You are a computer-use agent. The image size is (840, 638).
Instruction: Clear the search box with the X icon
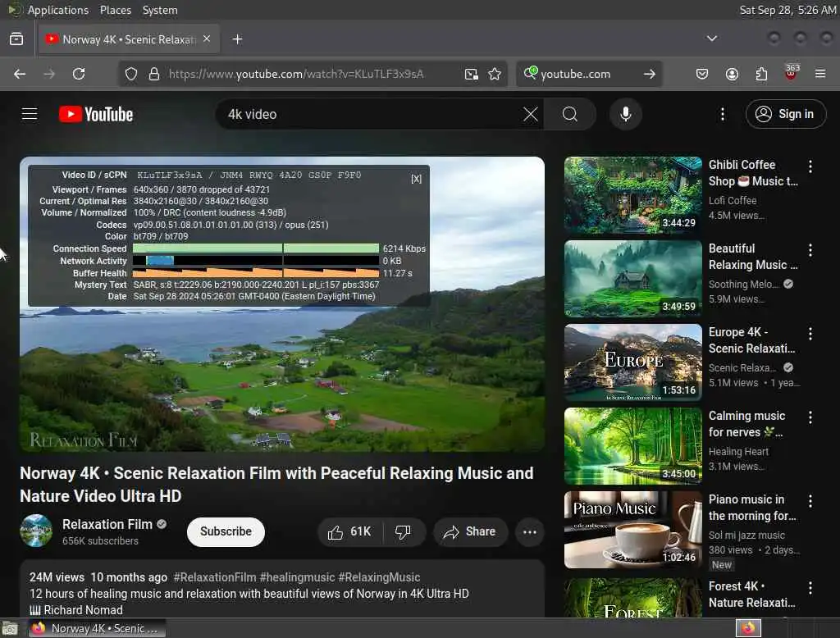pos(531,114)
